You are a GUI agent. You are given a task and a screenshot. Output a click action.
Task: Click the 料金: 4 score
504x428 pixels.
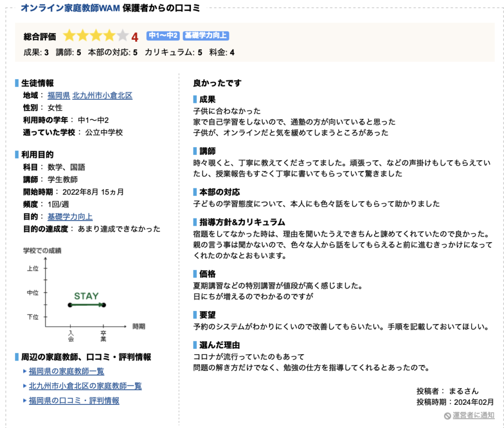(x=222, y=52)
